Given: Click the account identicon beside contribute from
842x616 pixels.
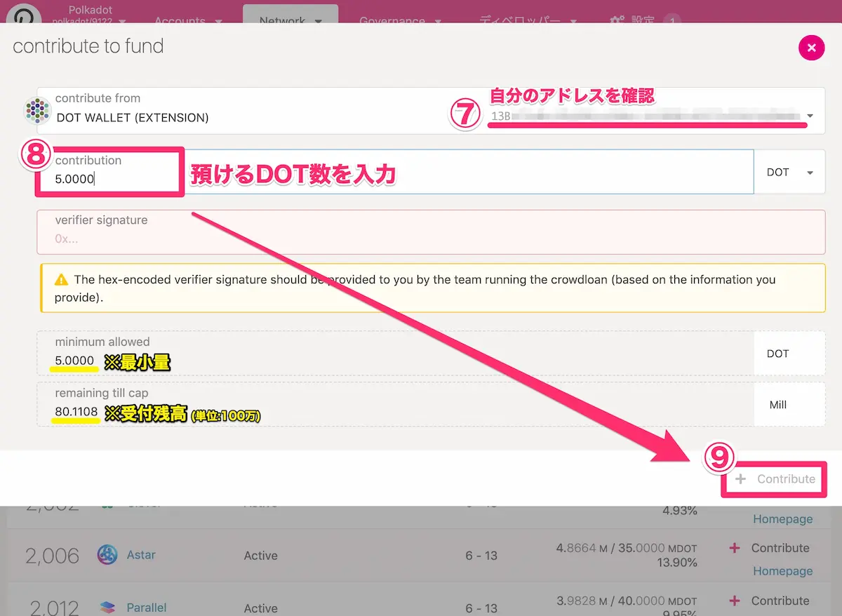Looking at the screenshot, I should (36, 110).
